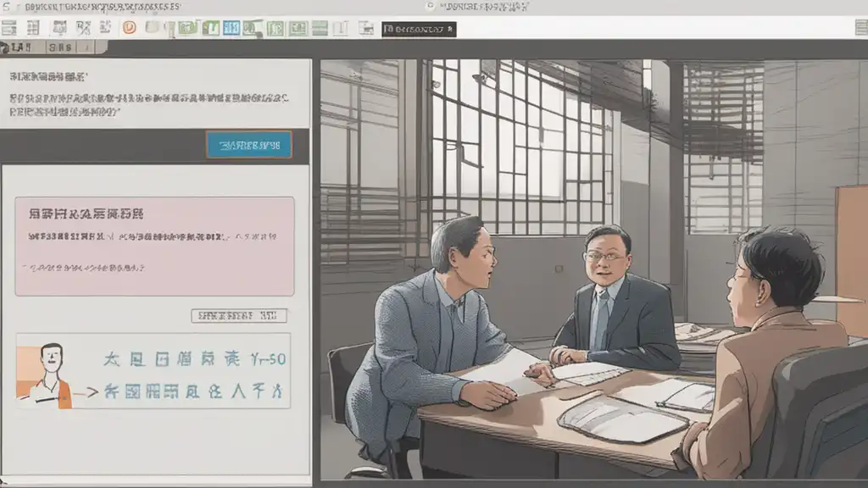Click the toolbar icon just left of the dark label button
This screenshot has width=868, height=488.
tap(366, 28)
